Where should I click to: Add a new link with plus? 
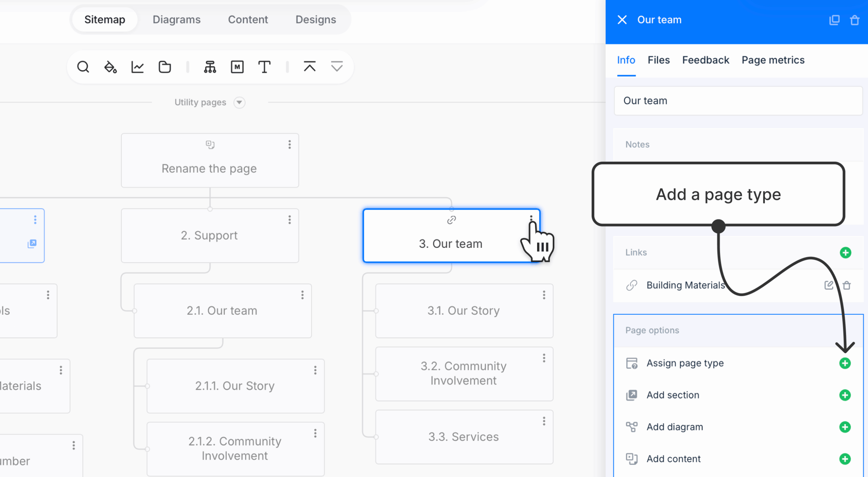pos(845,253)
